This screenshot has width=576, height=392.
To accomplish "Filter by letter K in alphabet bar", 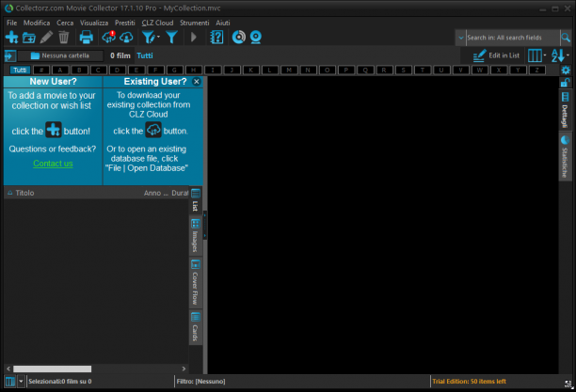I will (x=251, y=70).
